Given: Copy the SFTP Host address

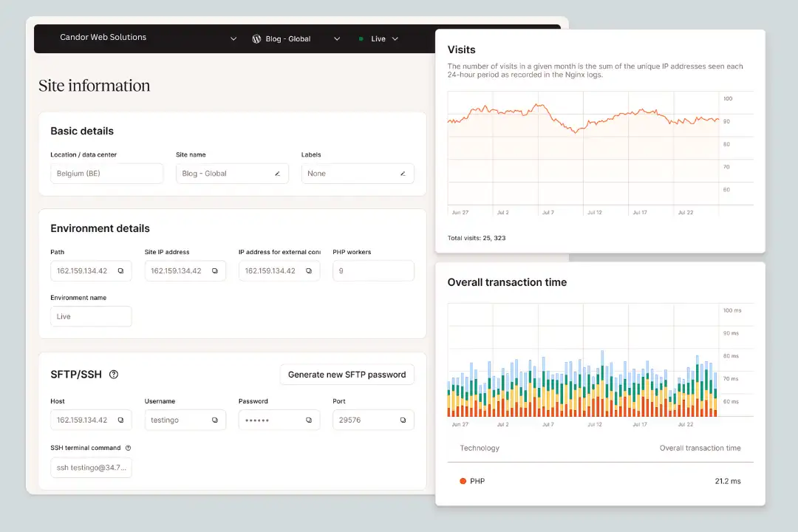Looking at the screenshot, I should pyautogui.click(x=120, y=420).
